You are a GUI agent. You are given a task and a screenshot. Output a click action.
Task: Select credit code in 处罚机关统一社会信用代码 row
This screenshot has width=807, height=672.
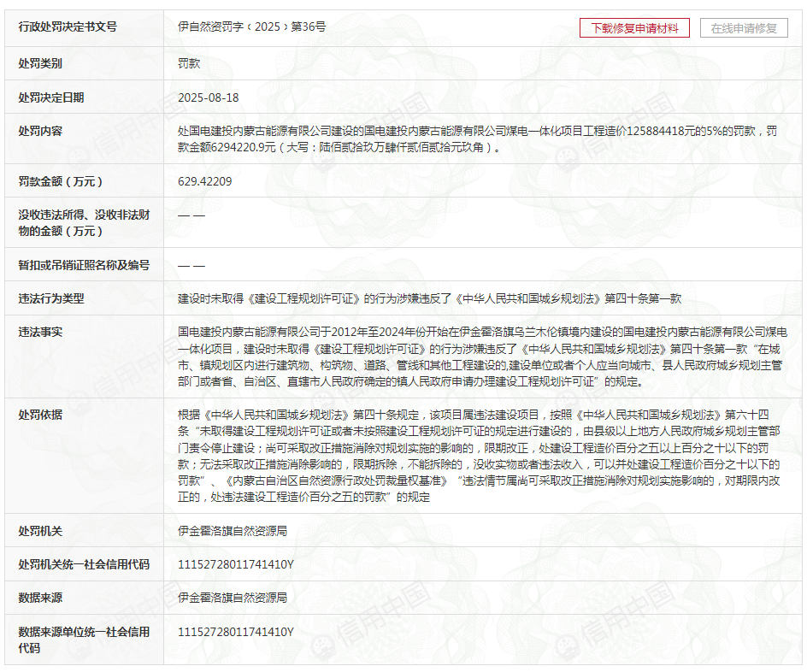[236, 564]
